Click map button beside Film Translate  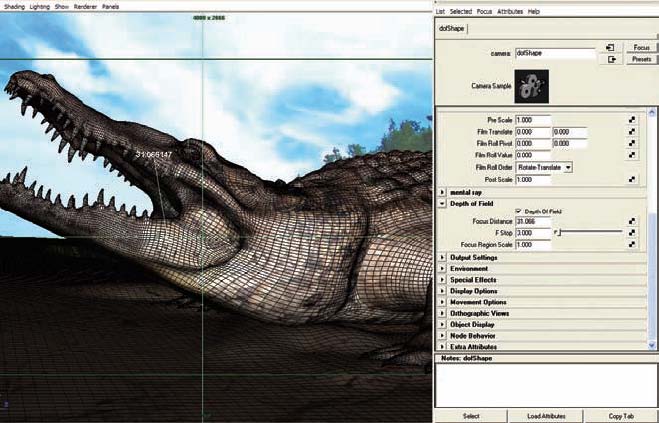pos(632,132)
